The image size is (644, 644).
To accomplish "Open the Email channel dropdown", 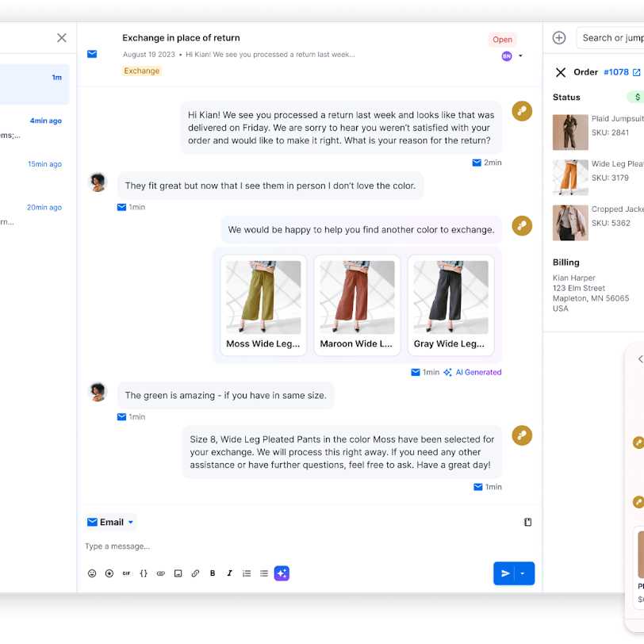I will (x=111, y=522).
